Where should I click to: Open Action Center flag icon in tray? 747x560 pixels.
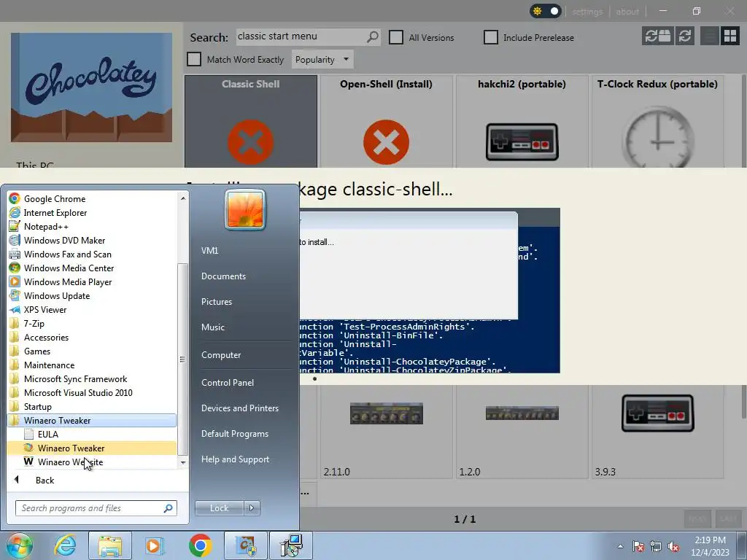(638, 546)
